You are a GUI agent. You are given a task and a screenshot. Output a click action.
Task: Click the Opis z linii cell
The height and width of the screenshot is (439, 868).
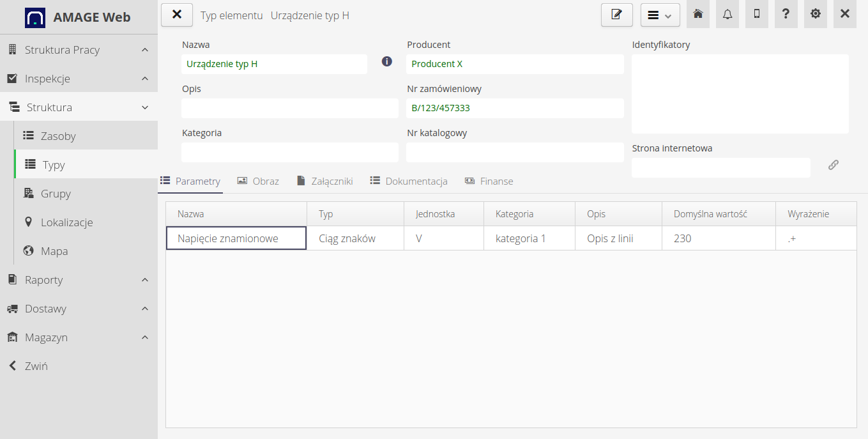619,238
